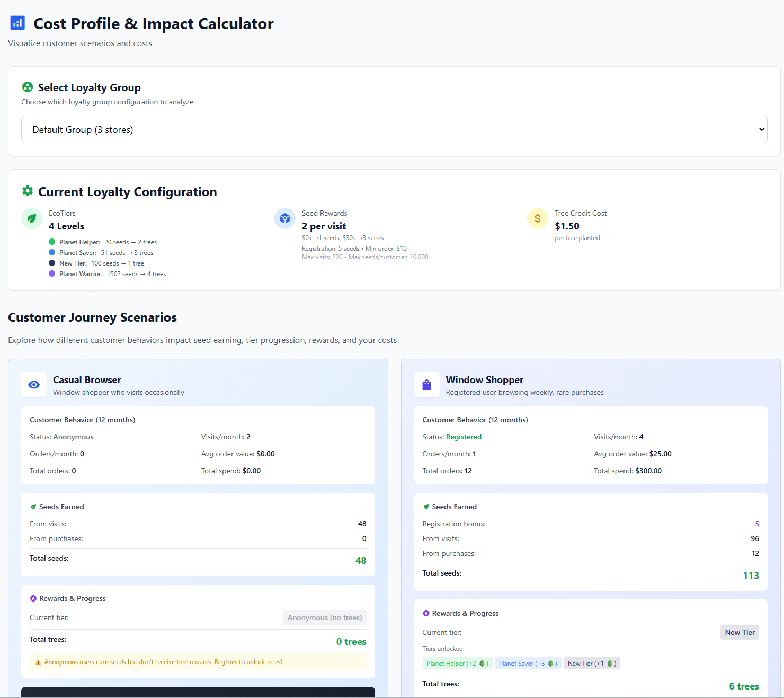Click the green Planet Helper color dot

coord(52,242)
